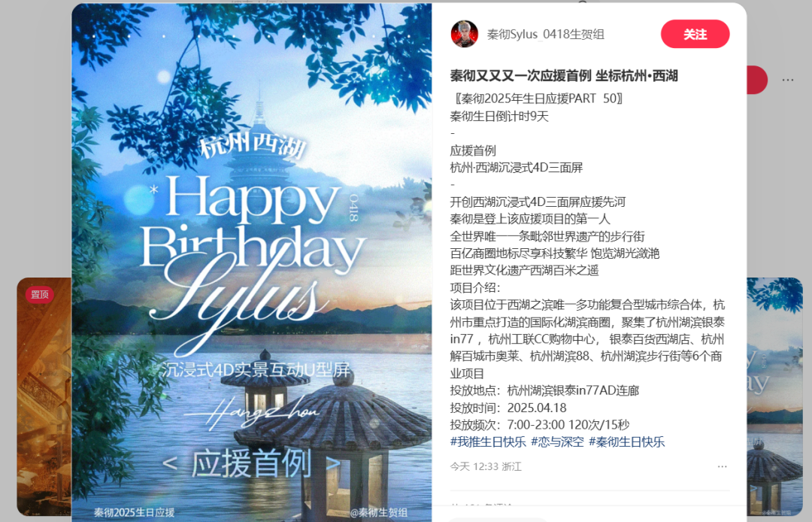Click the main Happy Birthday Sylus poster image
The image size is (812, 522).
click(252, 262)
